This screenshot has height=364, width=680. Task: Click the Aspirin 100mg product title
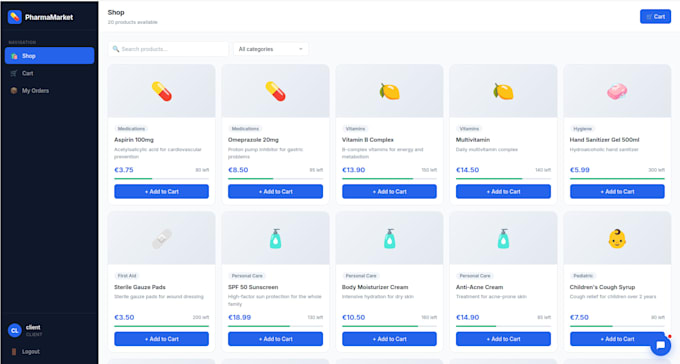[x=134, y=140]
